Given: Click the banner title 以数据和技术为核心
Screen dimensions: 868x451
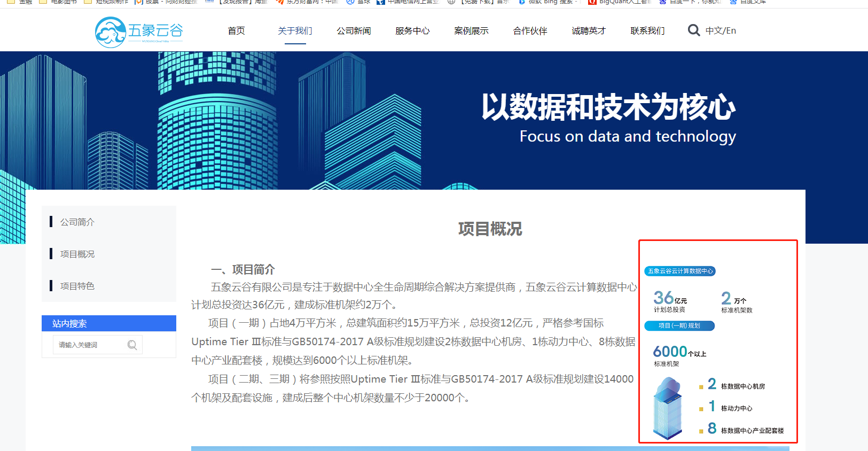Looking at the screenshot, I should [x=608, y=107].
